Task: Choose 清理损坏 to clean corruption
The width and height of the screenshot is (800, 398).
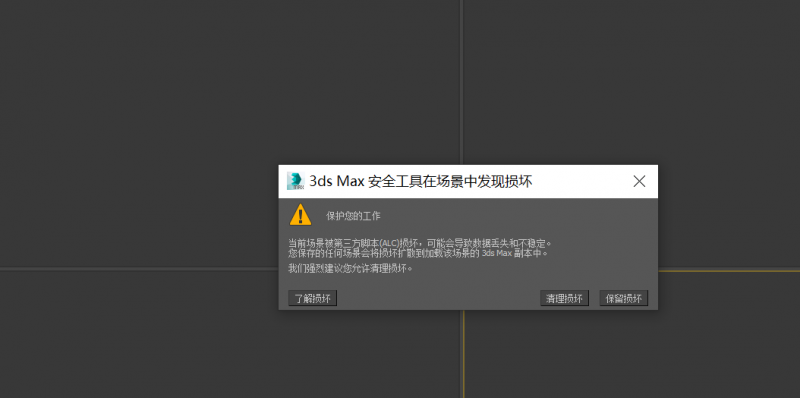Action: 564,298
